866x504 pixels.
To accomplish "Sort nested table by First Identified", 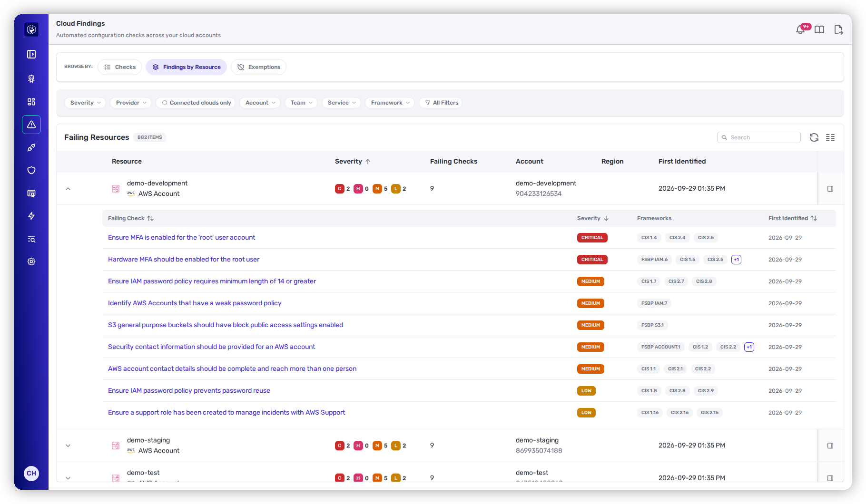I will tap(792, 218).
